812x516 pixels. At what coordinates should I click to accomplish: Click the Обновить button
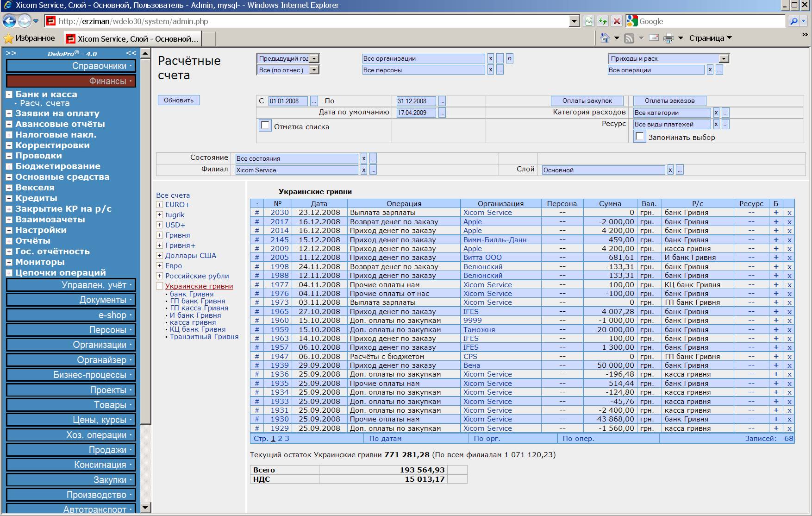click(x=179, y=100)
